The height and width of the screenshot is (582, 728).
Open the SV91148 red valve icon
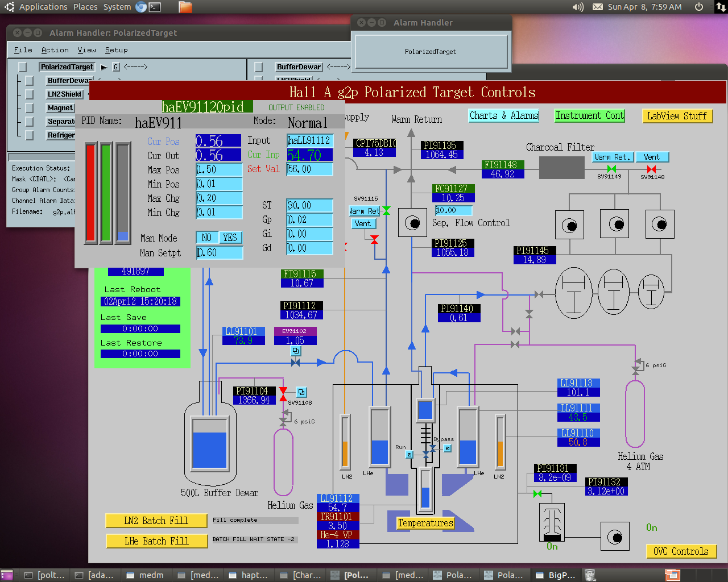652,169
